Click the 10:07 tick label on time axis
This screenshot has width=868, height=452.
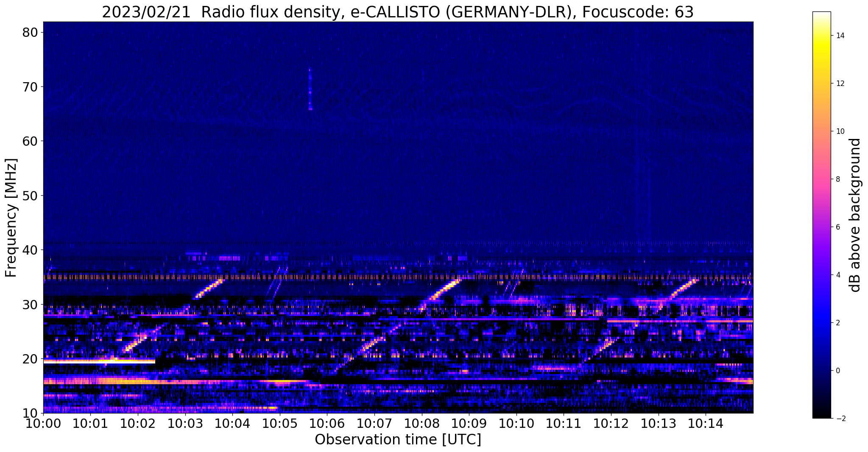click(x=374, y=423)
